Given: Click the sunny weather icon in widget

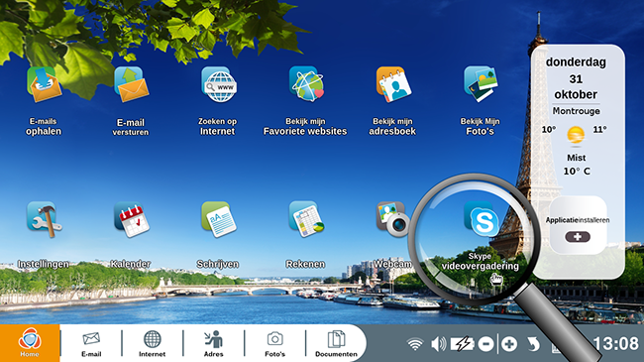Looking at the screenshot, I should point(576,135).
